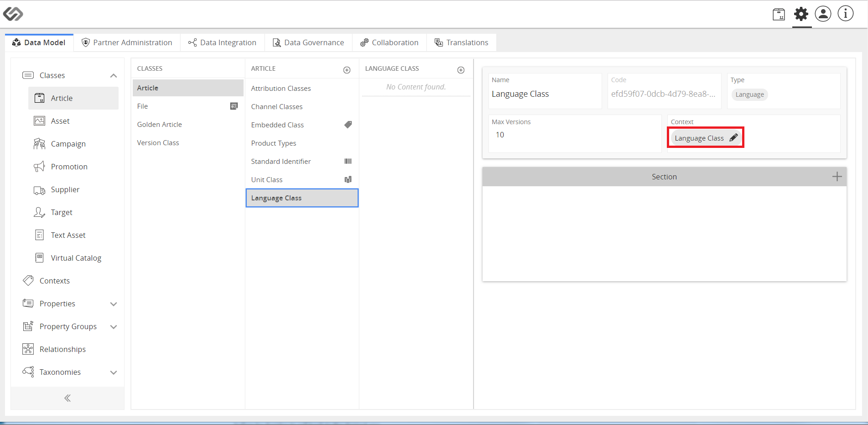
Task: Click the application logo icon
Action: click(13, 14)
